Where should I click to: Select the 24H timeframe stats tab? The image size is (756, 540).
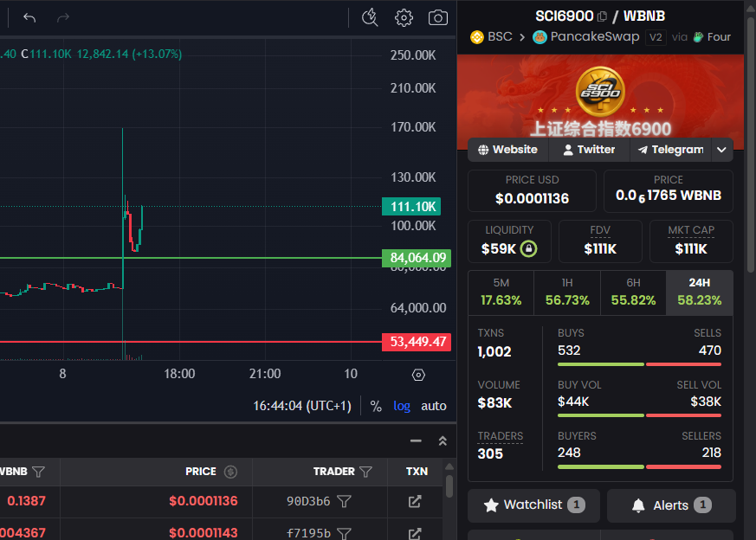(x=699, y=292)
